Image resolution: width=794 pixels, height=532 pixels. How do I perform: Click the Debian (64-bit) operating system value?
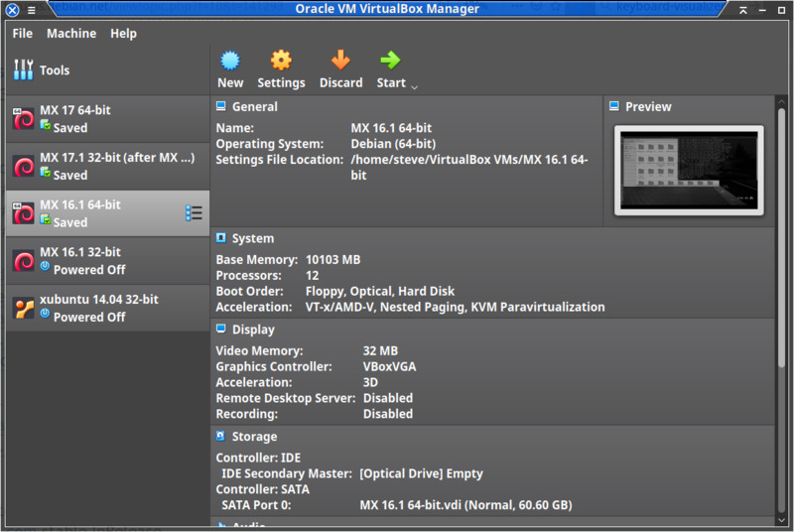[393, 144]
